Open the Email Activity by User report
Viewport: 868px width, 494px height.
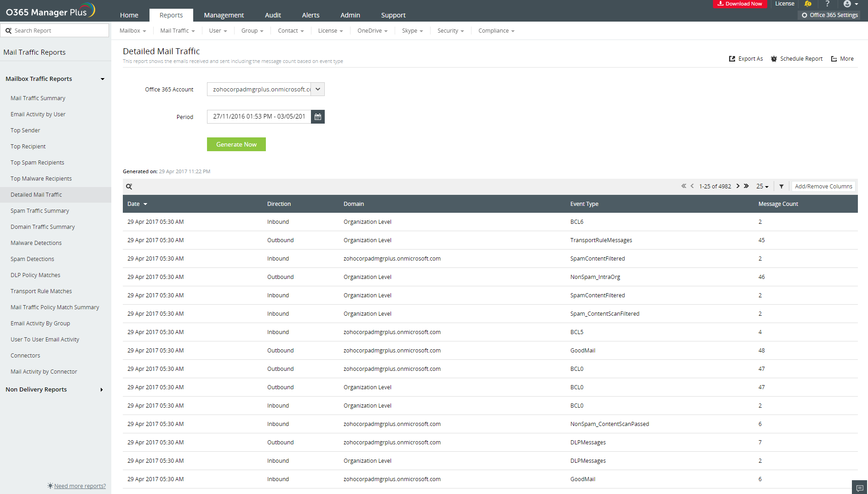38,114
